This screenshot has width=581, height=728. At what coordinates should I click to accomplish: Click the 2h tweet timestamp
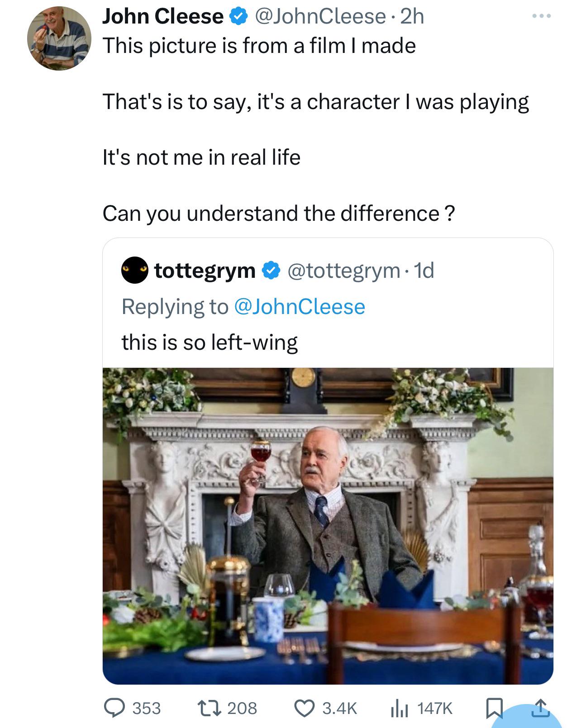[x=412, y=17]
